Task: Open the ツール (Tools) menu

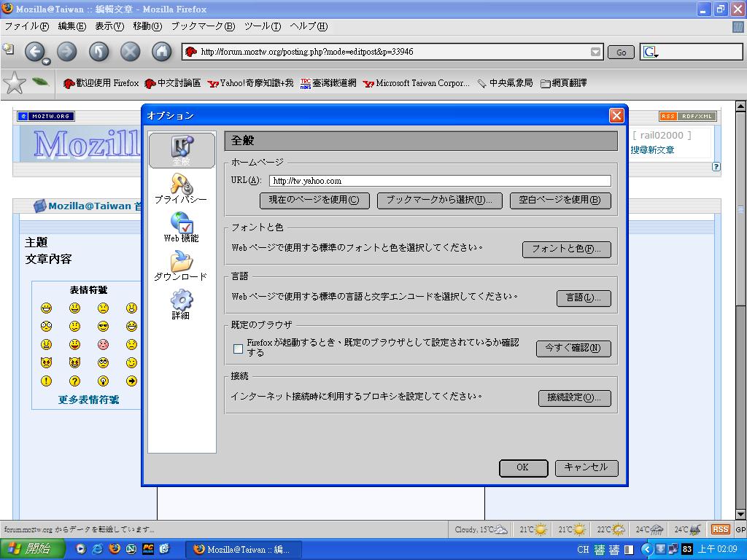Action: pos(262,26)
